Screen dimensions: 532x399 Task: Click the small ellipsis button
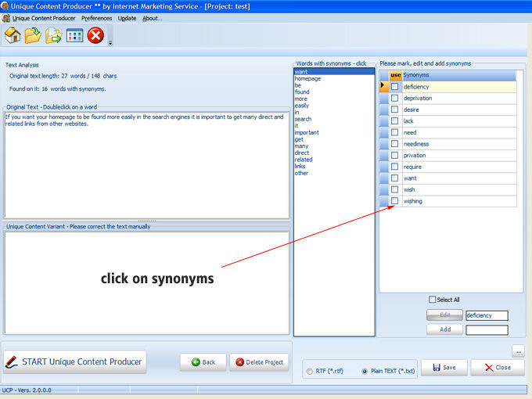[x=518, y=351]
